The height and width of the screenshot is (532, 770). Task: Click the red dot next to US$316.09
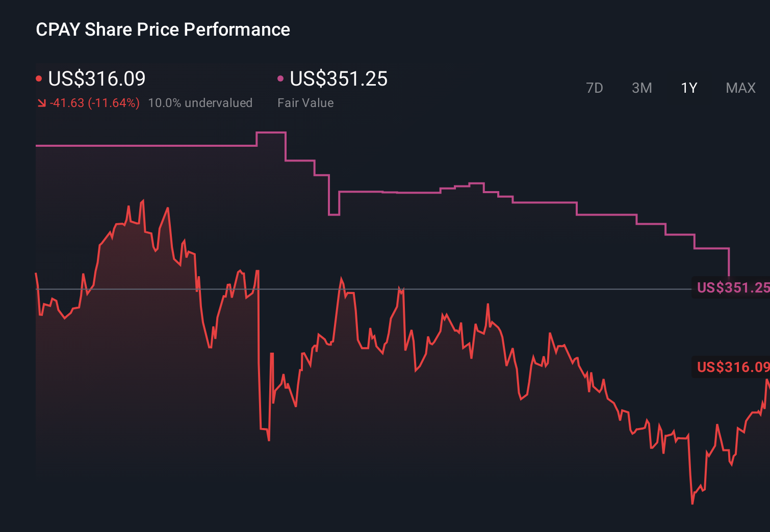39,78
